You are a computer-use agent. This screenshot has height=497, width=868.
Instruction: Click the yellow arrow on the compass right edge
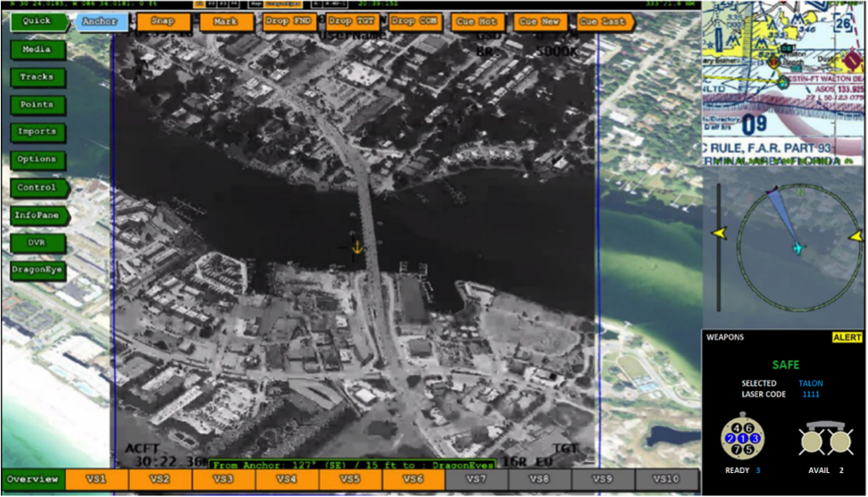point(856,235)
